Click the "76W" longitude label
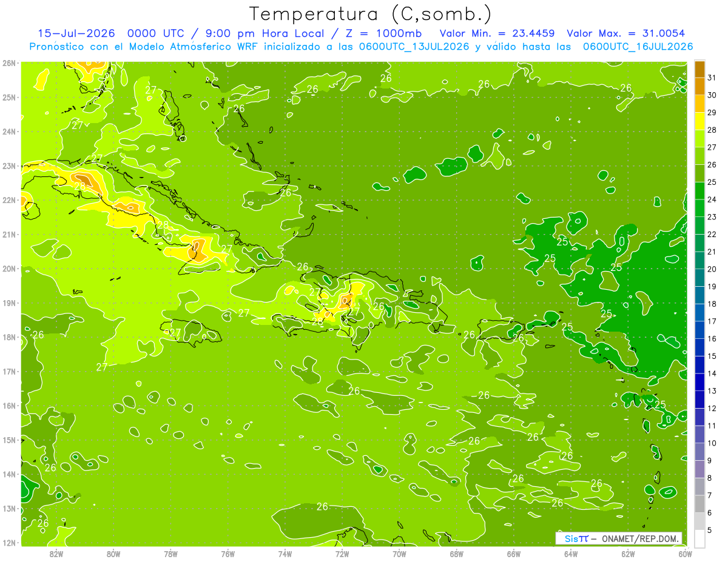The height and width of the screenshot is (562, 728). (227, 554)
